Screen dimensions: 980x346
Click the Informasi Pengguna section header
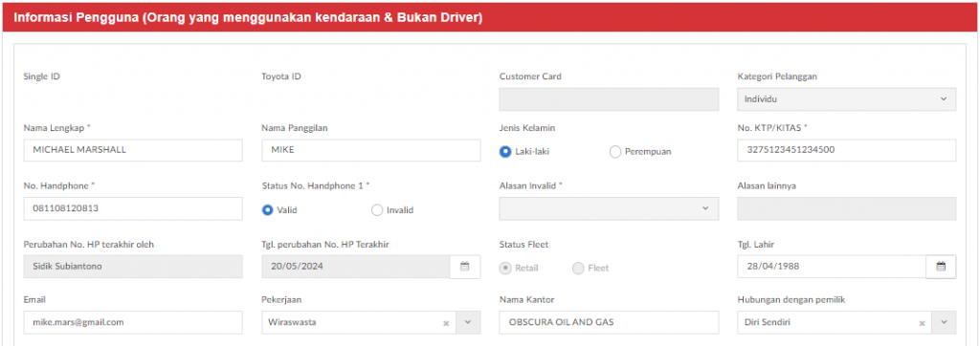point(490,17)
